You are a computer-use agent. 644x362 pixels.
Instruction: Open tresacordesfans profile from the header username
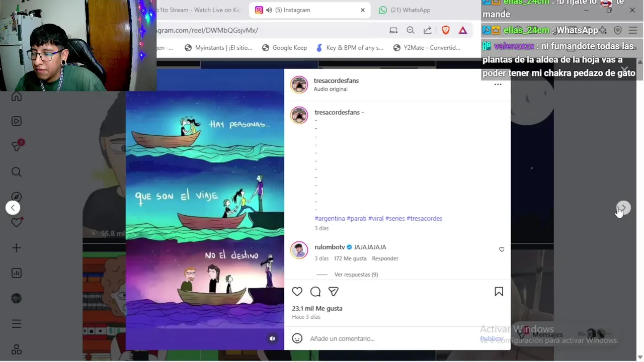point(336,80)
